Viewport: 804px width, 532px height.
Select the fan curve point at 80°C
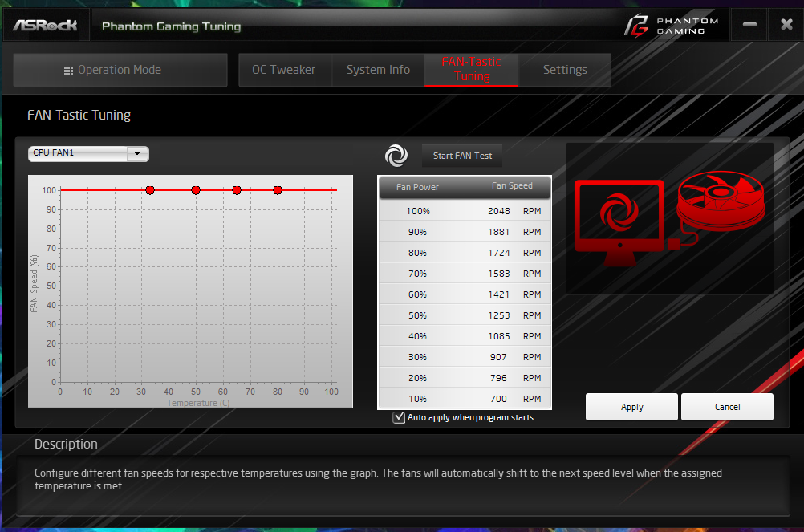coord(278,190)
